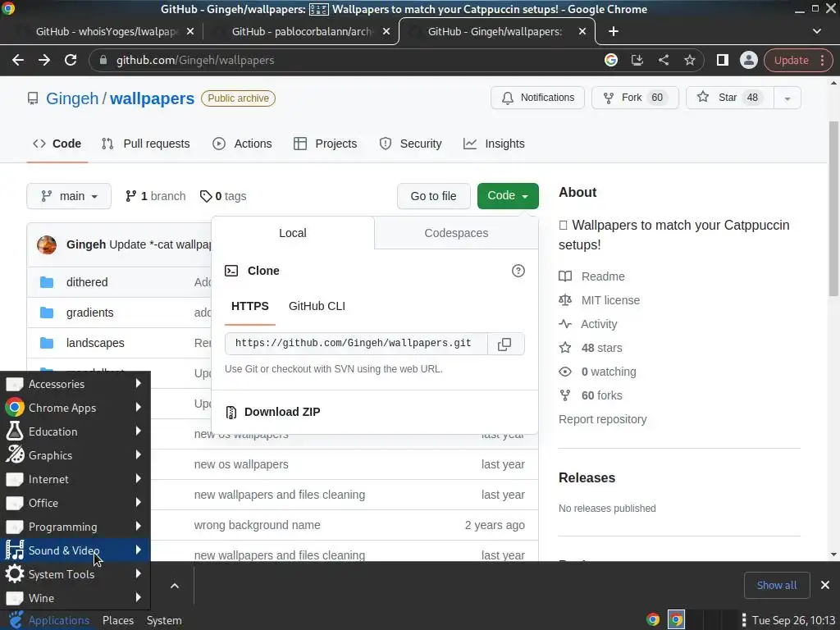Screen dimensions: 840x630
Task: Expand the Graphics submenu
Action: pos(75,455)
